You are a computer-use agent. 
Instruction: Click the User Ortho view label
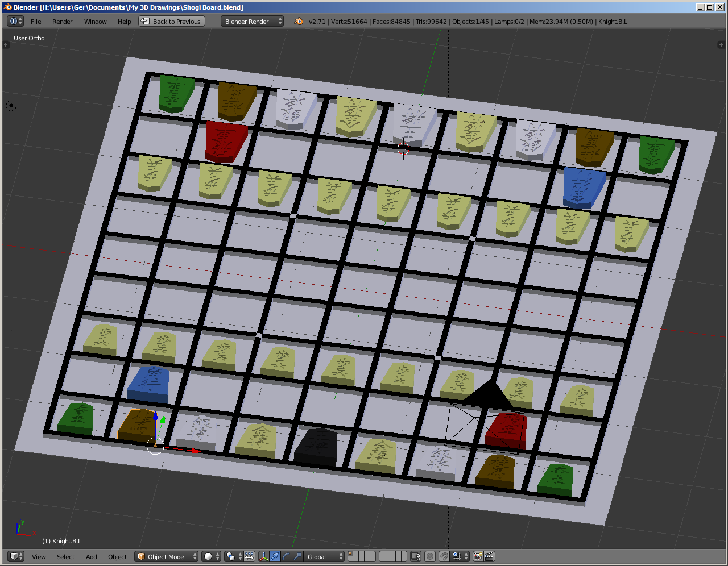[29, 38]
